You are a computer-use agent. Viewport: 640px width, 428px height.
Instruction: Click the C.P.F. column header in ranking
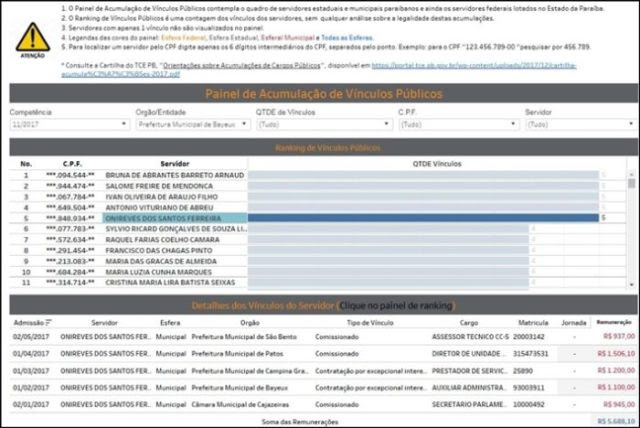coord(72,164)
